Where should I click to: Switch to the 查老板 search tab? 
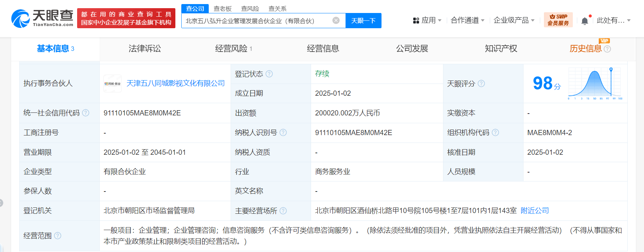tap(222, 9)
